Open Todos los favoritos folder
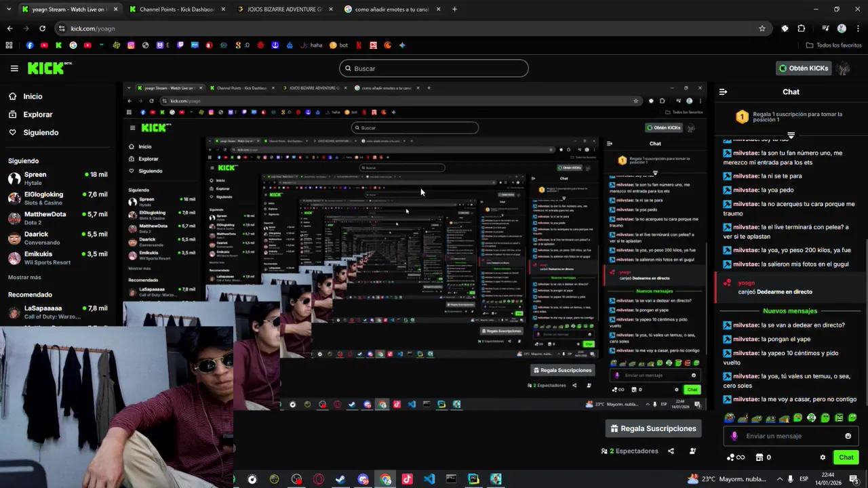The image size is (868, 488). [833, 45]
